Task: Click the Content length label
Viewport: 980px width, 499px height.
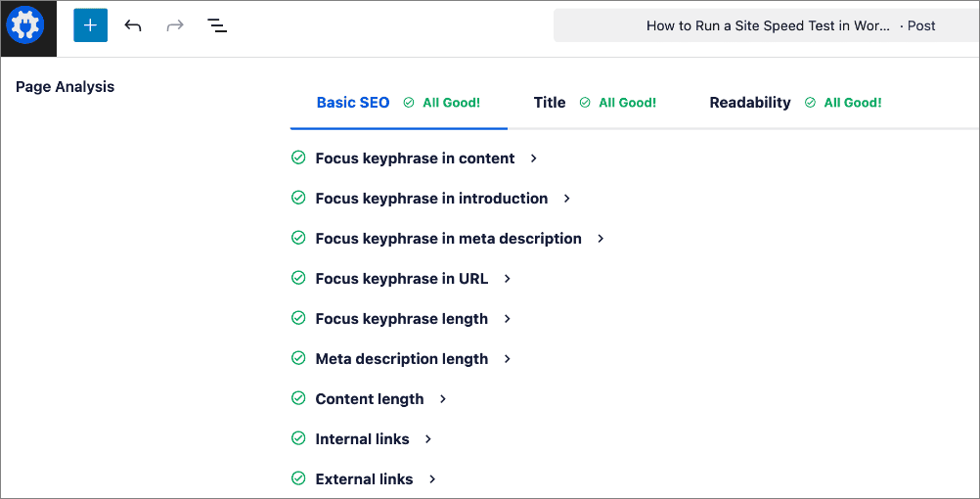Action: 370,399
